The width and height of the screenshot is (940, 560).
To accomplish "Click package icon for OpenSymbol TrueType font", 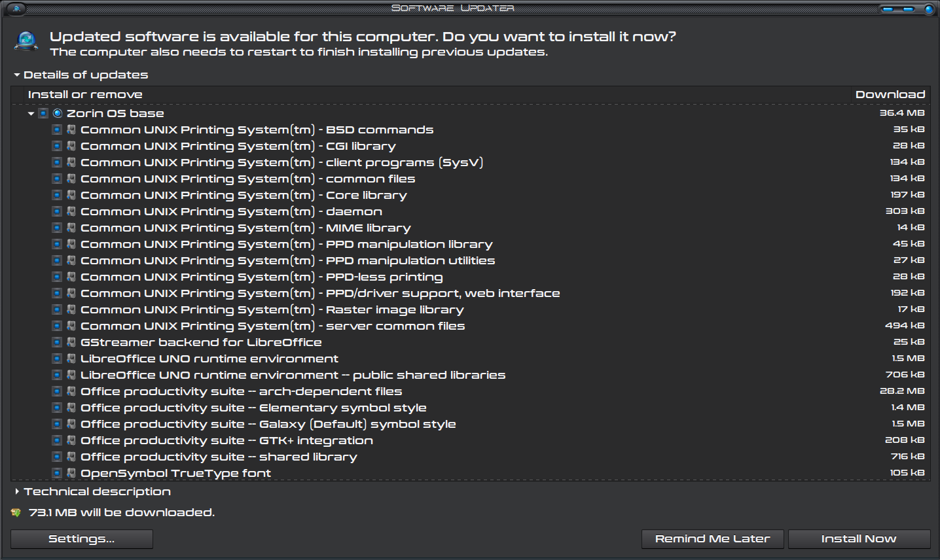I will click(x=71, y=473).
